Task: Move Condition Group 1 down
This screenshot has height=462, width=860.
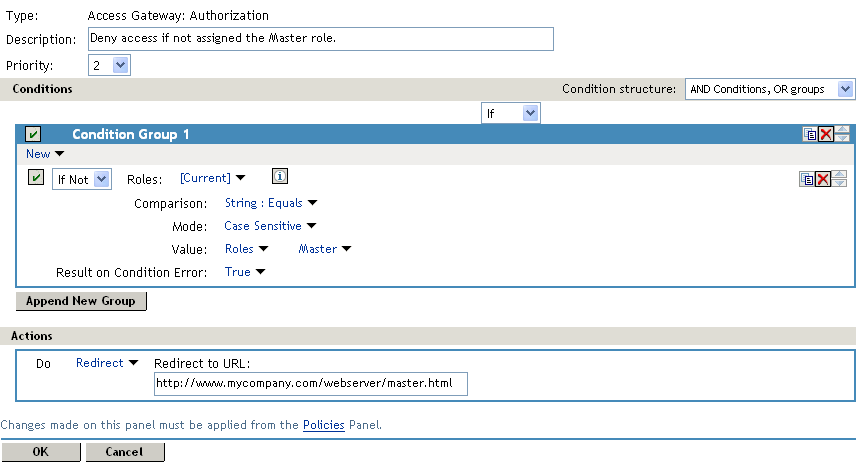Action: click(x=842, y=139)
